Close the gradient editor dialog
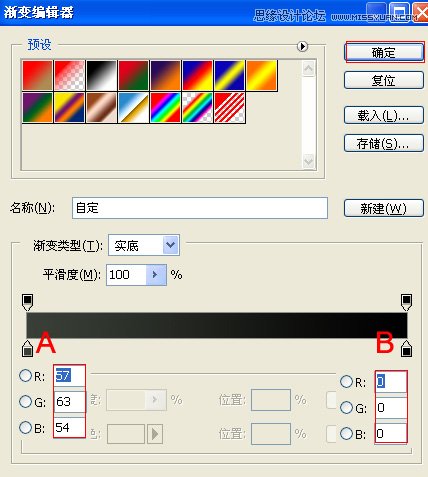This screenshot has width=428, height=477. 421,13
